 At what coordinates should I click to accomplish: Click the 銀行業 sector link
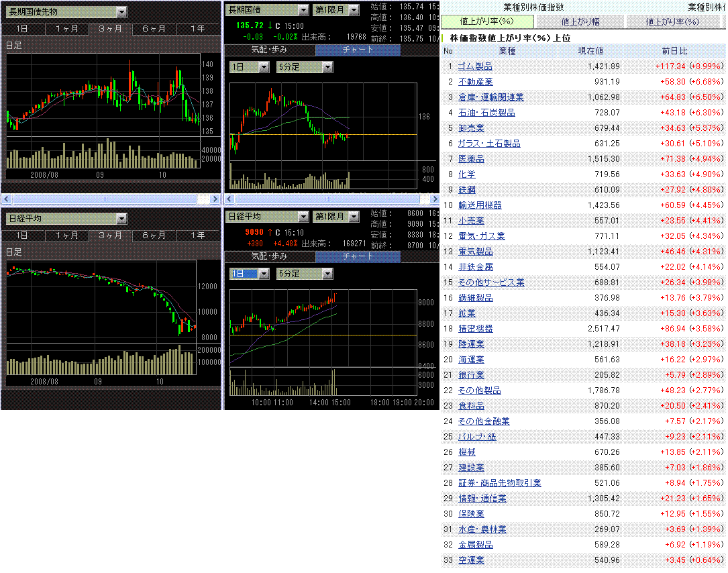pyautogui.click(x=471, y=375)
